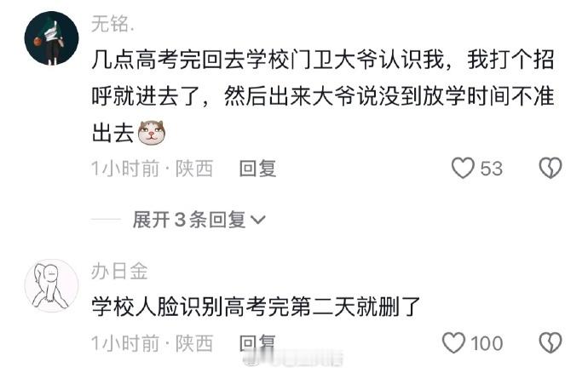Click the chevron next to 展开3条回复
588x373 pixels.
pos(257,220)
